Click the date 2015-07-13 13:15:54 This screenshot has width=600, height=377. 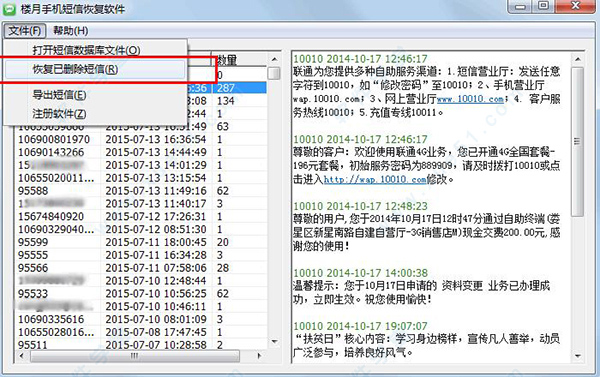[156, 178]
